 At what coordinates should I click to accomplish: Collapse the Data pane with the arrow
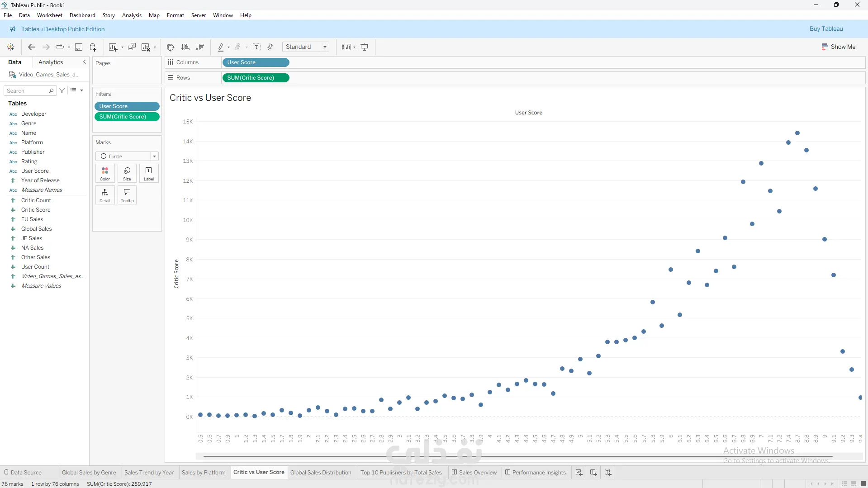[84, 62]
